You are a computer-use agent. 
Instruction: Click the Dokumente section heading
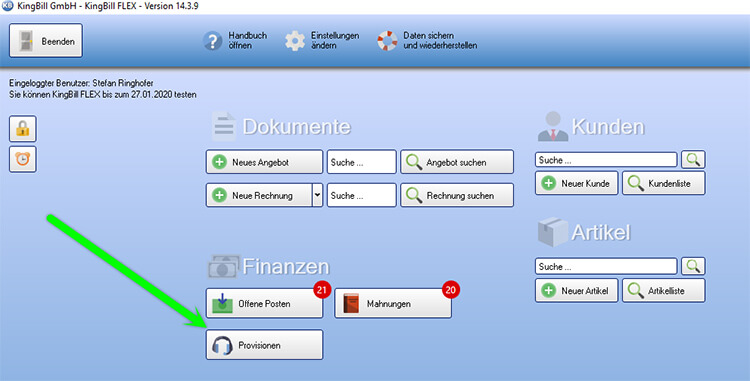297,127
